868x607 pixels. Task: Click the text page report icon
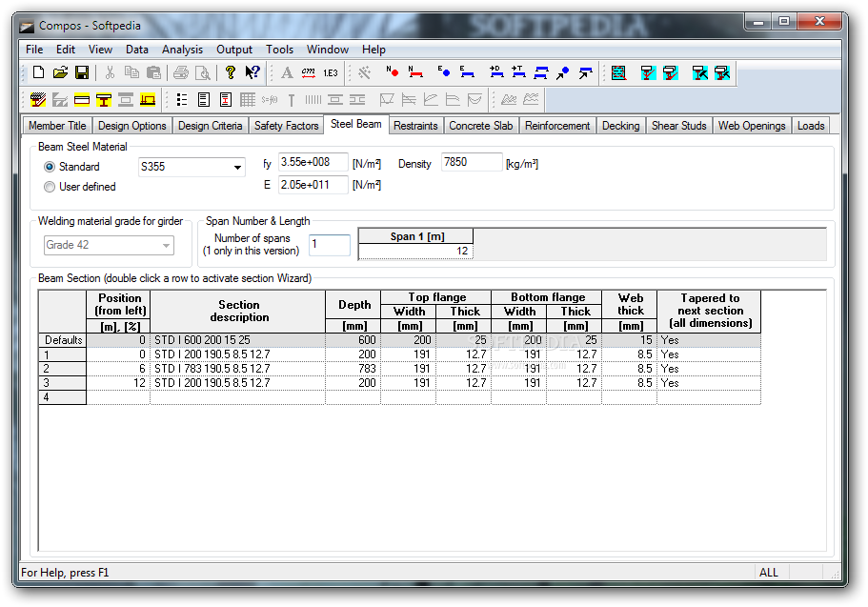coord(204,100)
